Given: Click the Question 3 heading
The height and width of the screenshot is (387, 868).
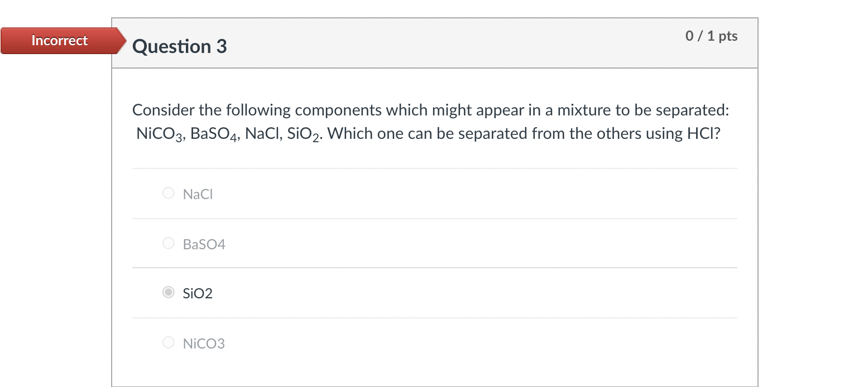Looking at the screenshot, I should 179,46.
